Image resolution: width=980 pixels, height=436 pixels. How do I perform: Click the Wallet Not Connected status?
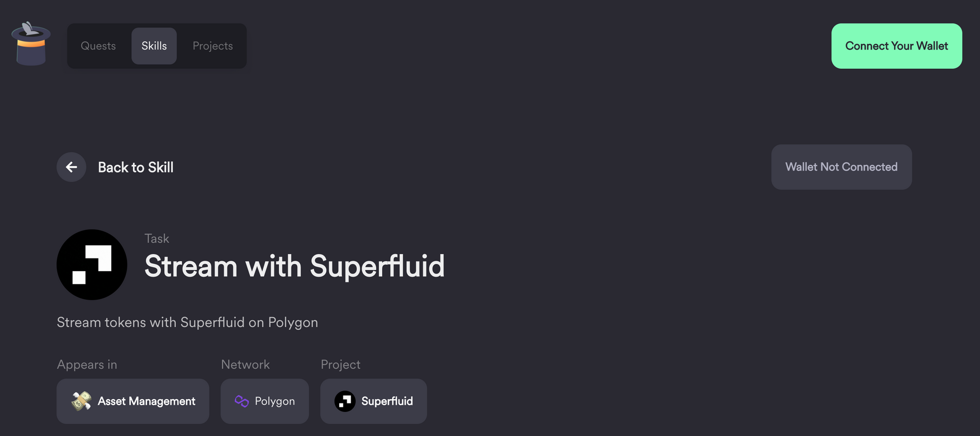pos(841,167)
